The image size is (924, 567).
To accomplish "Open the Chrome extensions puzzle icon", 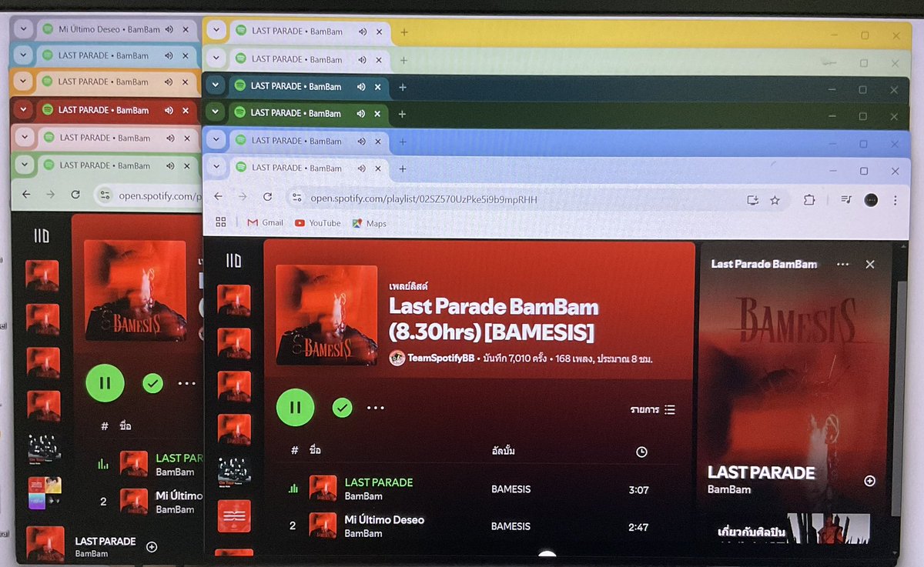I will (x=809, y=199).
